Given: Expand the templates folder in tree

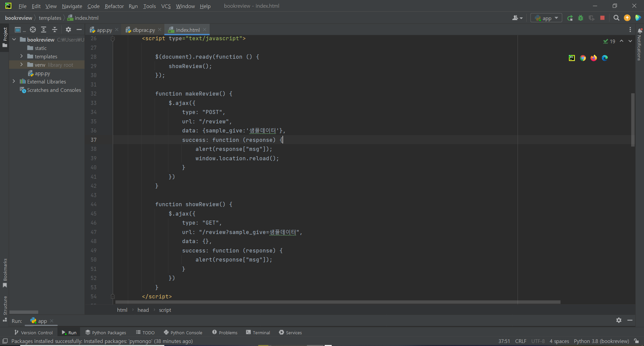Looking at the screenshot, I should click(x=21, y=56).
